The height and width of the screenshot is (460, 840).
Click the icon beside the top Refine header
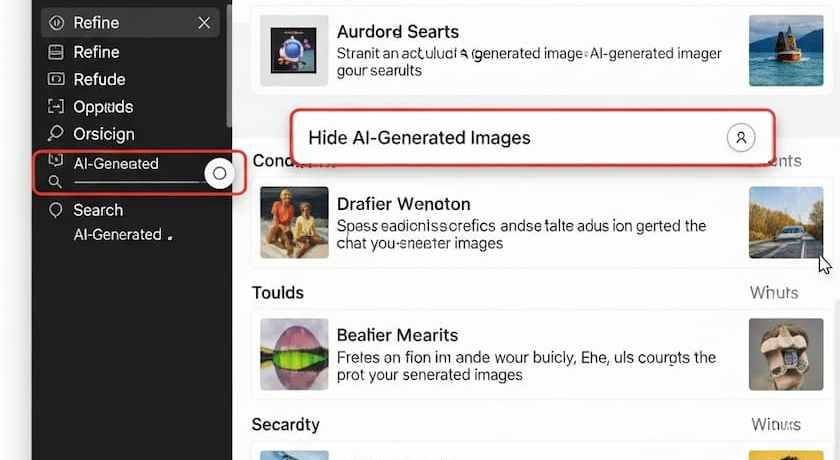(x=56, y=22)
